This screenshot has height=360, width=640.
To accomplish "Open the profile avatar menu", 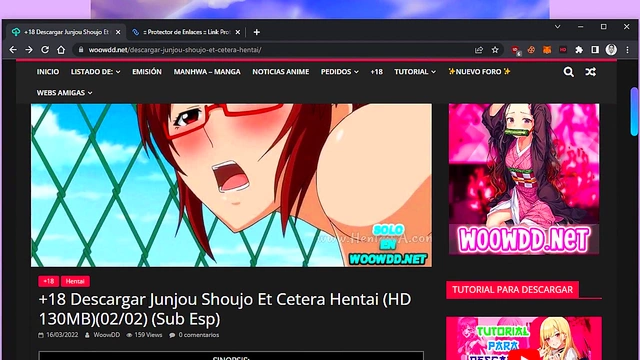I will [x=611, y=50].
